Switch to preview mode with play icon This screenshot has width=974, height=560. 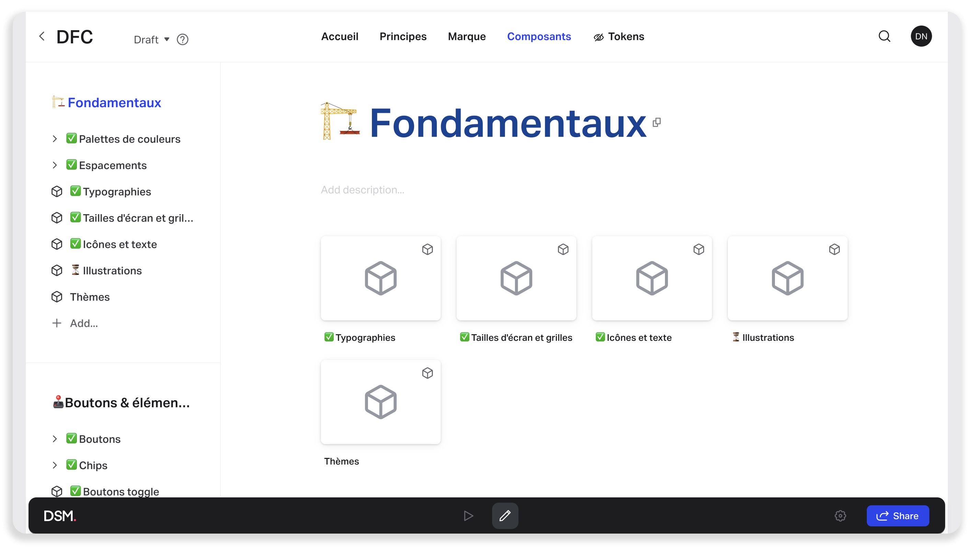(x=468, y=516)
